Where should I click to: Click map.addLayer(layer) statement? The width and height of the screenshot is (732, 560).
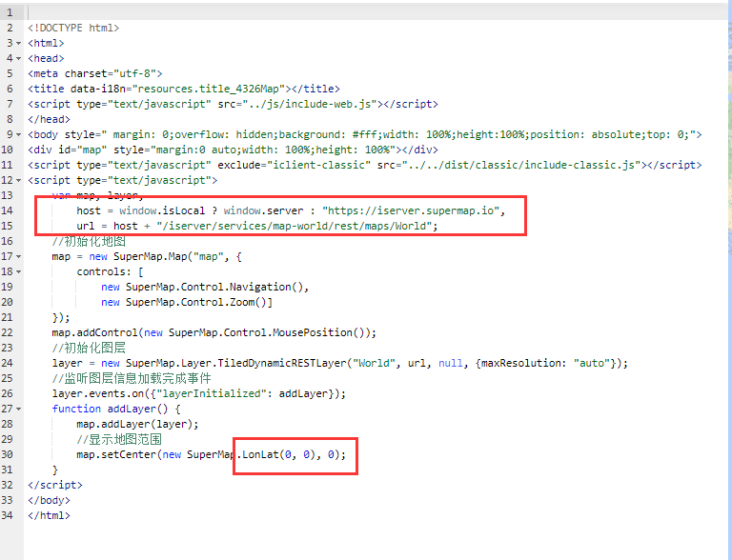[137, 424]
